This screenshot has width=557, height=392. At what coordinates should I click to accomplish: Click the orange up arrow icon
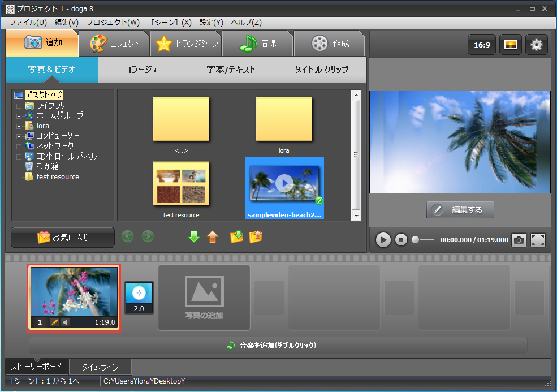pyautogui.click(x=213, y=236)
